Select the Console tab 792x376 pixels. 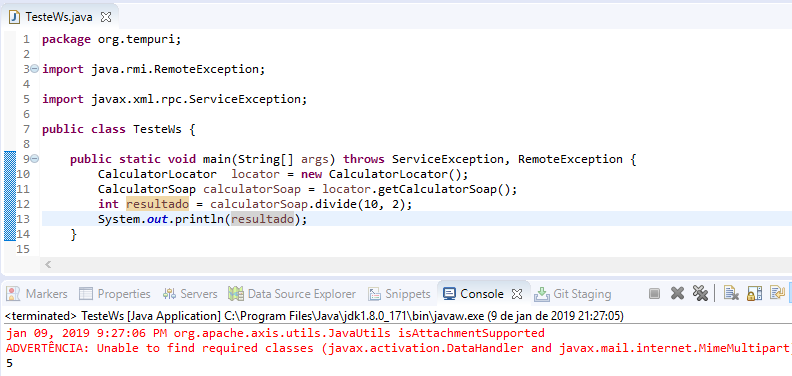click(482, 294)
